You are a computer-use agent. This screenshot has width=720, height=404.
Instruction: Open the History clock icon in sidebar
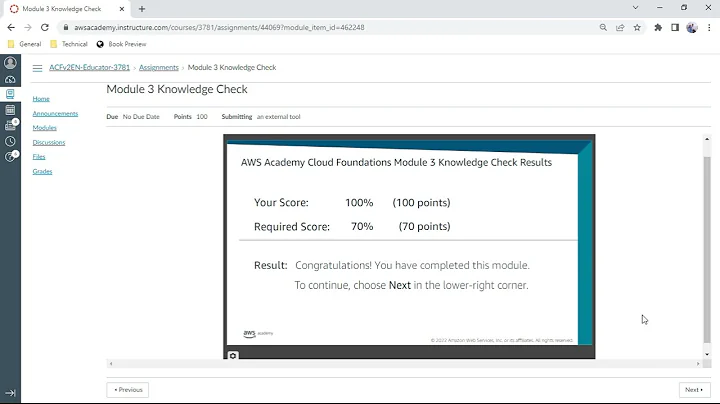(10, 141)
